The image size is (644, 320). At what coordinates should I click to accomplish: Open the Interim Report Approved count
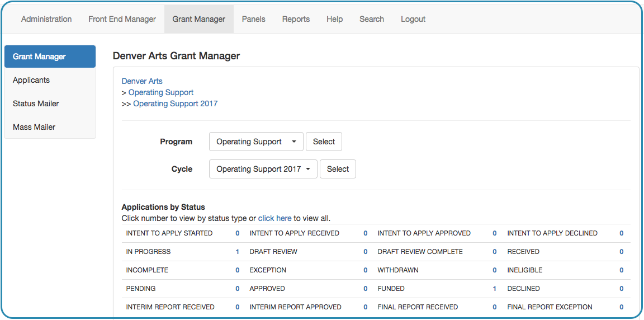click(365, 307)
